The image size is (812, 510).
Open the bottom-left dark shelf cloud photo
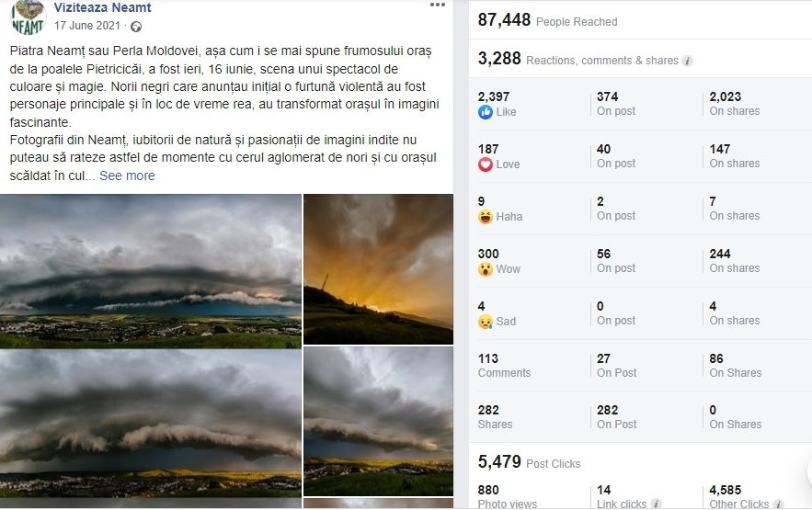[150, 424]
